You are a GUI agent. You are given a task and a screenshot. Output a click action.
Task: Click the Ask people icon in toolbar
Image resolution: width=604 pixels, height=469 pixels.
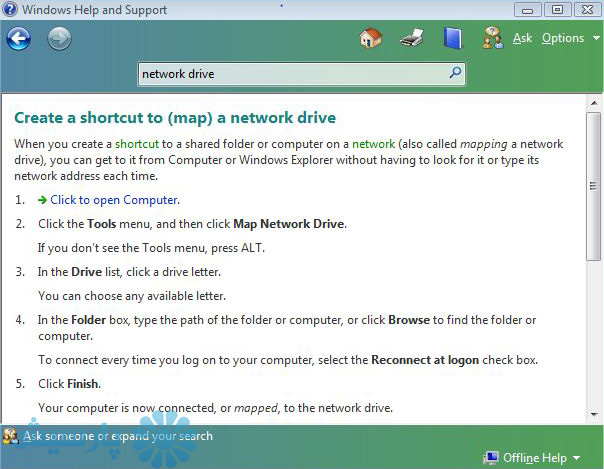(x=493, y=38)
